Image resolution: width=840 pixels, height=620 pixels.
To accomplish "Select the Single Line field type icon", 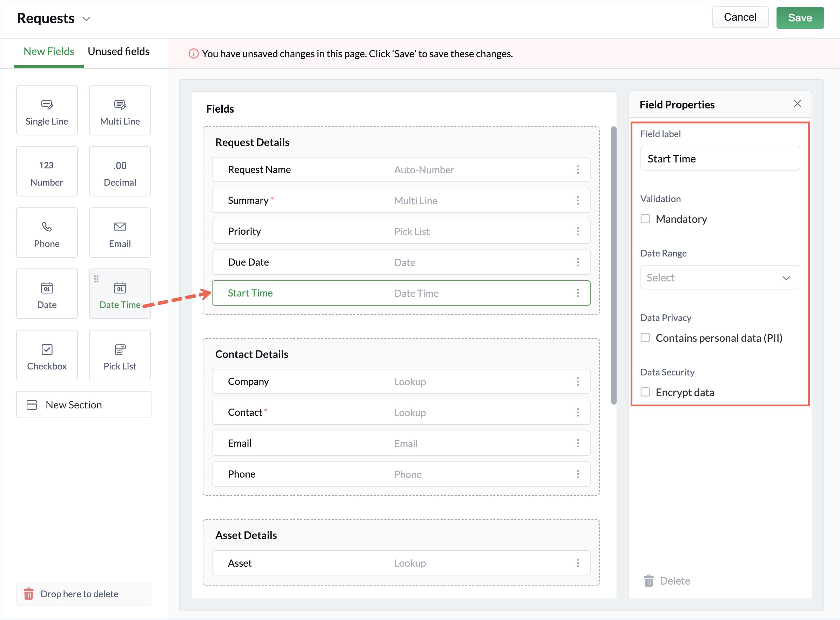I will click(x=47, y=104).
